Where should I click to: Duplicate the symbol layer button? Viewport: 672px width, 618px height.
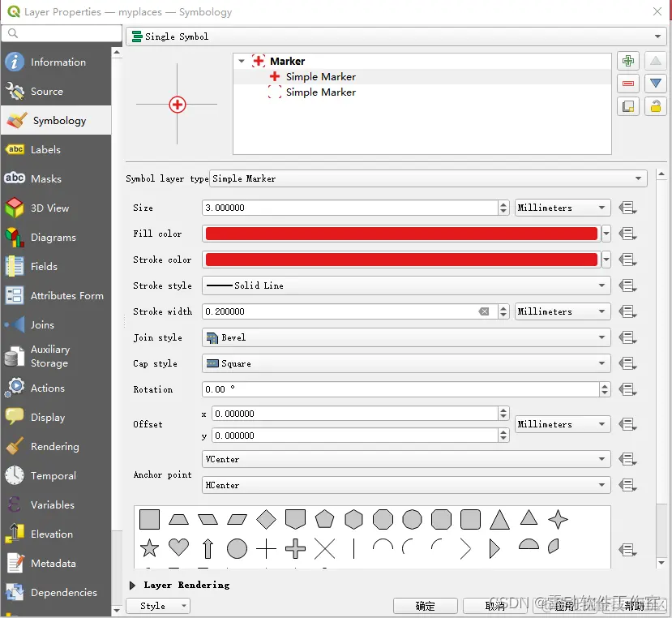click(x=628, y=106)
